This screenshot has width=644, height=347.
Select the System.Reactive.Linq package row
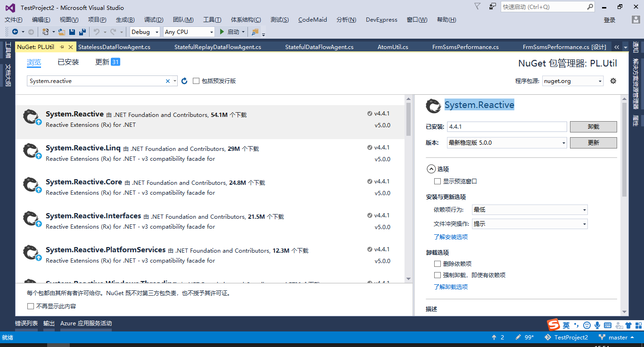(x=210, y=156)
